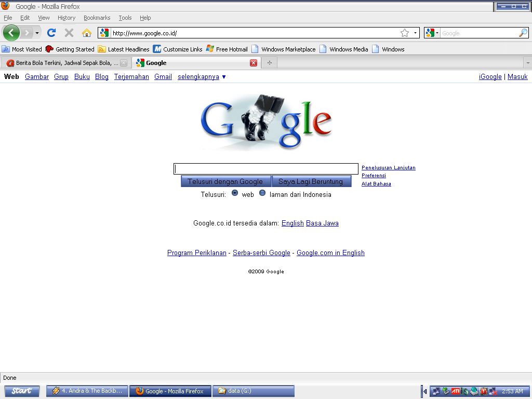Open the Windows Marketplace bookmark

click(284, 49)
